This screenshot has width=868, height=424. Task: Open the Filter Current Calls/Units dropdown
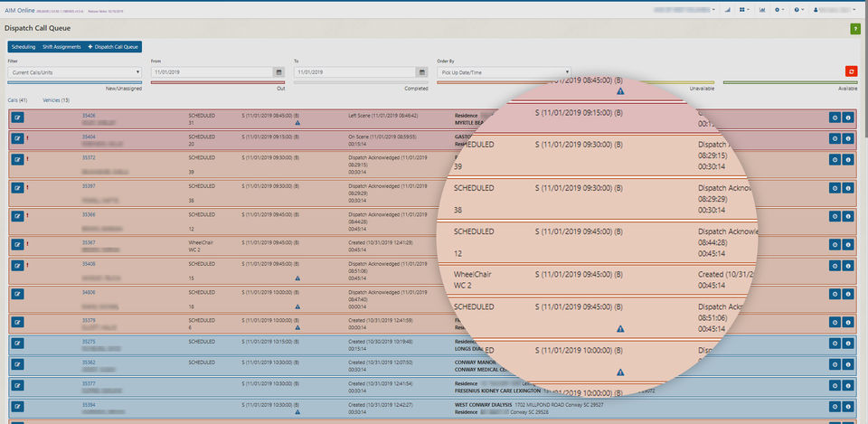click(x=75, y=72)
